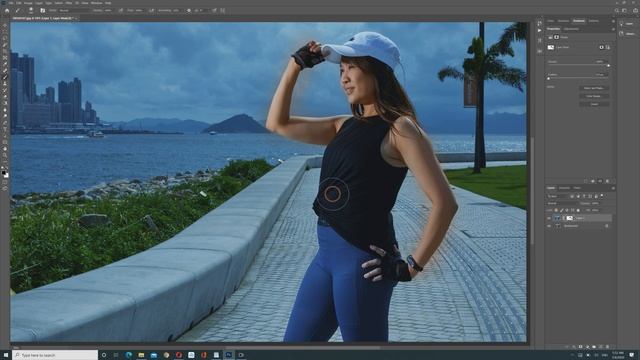Open the Brush Preset picker

point(31,10)
